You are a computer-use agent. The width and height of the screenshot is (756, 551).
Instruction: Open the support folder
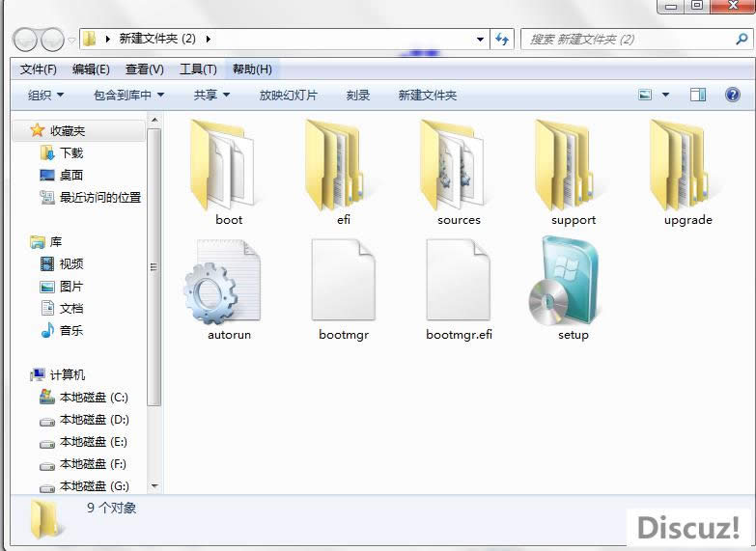click(568, 173)
